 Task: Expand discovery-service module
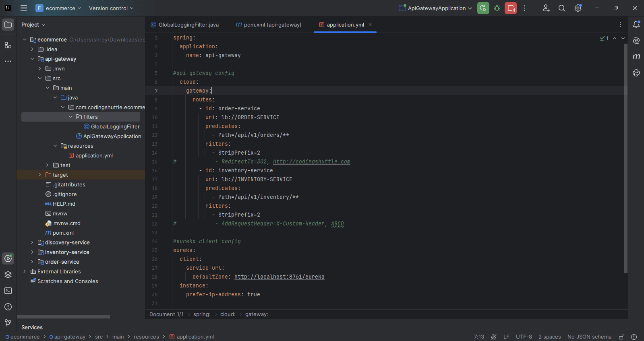32,242
